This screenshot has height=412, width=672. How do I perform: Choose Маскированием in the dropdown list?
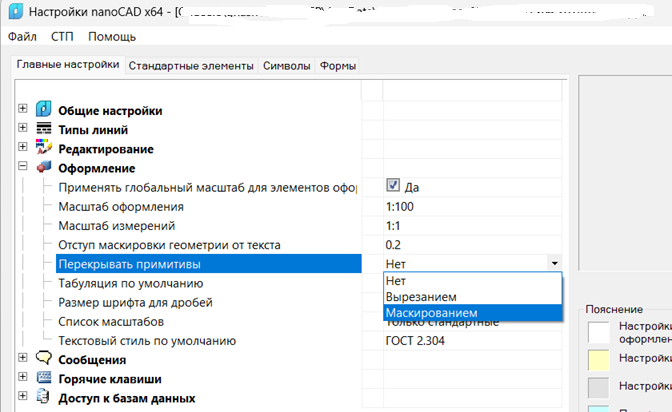[473, 313]
